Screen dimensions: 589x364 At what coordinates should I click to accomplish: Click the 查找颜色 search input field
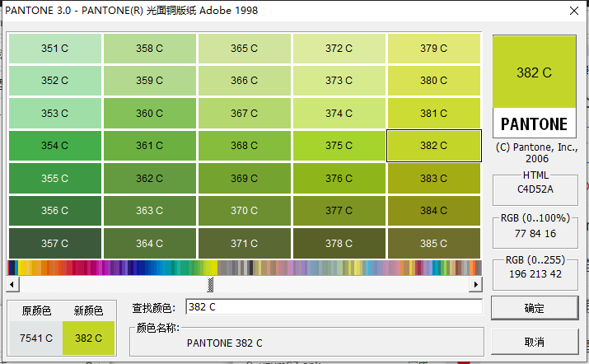[x=333, y=307]
